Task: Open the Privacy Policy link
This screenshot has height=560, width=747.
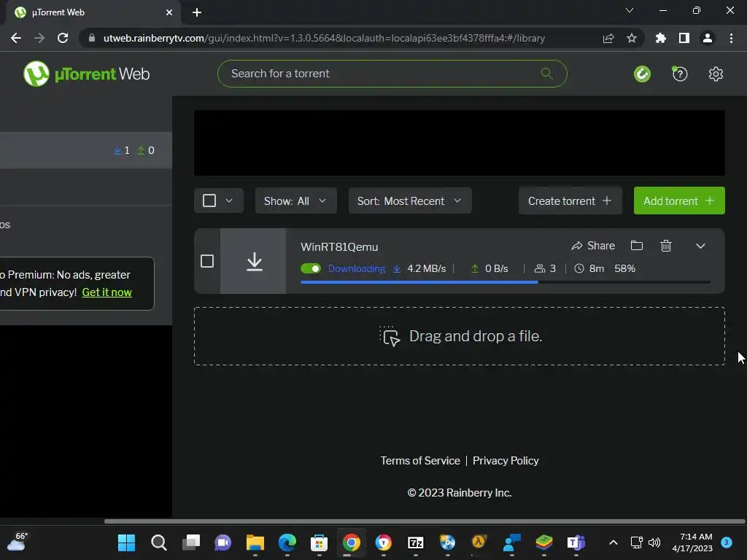Action: pos(506,461)
